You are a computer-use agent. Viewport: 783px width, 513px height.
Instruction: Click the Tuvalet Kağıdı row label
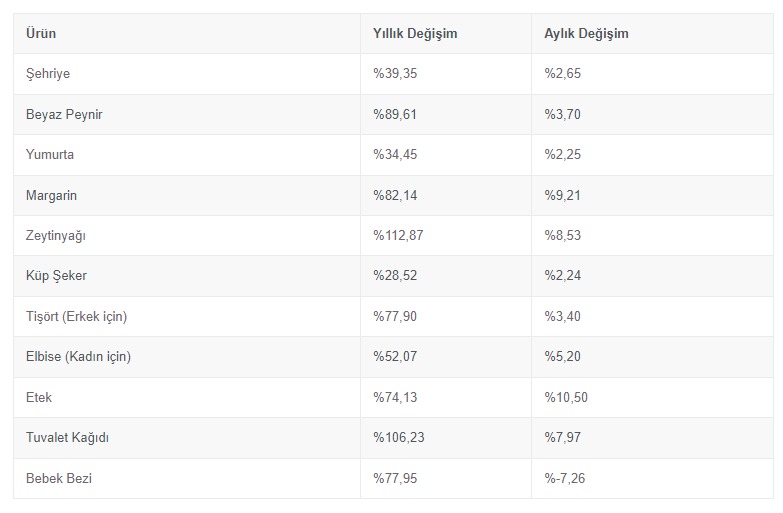[67, 438]
